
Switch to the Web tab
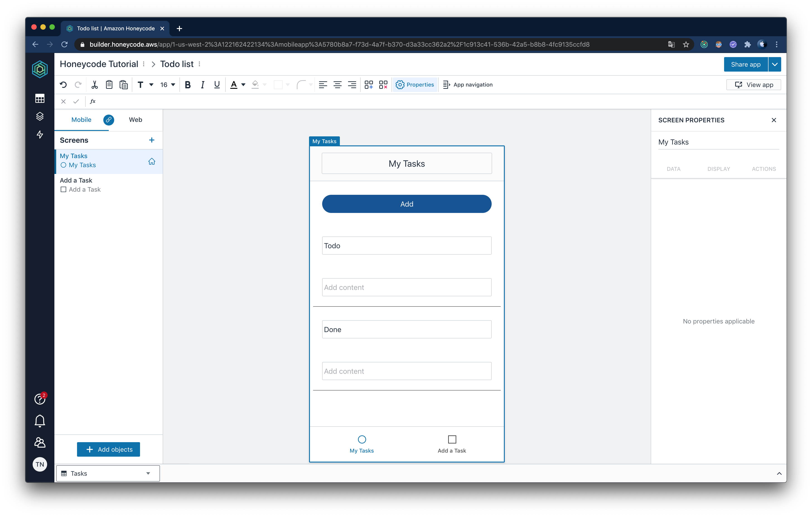click(135, 120)
